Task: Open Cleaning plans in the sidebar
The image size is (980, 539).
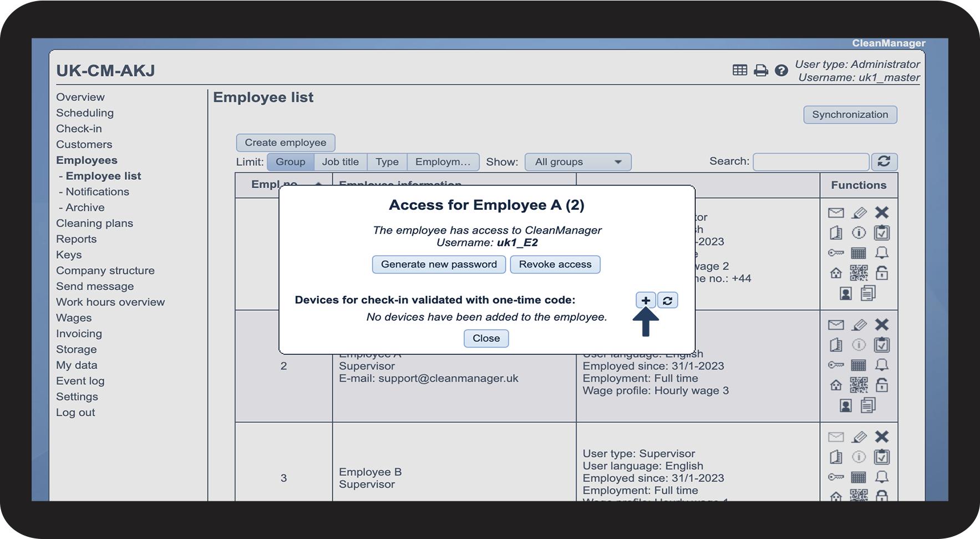Action: tap(95, 223)
